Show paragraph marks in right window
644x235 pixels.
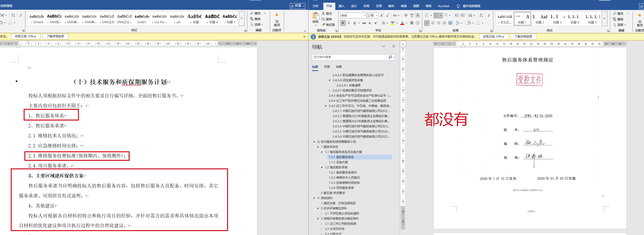pyautogui.click(x=489, y=16)
